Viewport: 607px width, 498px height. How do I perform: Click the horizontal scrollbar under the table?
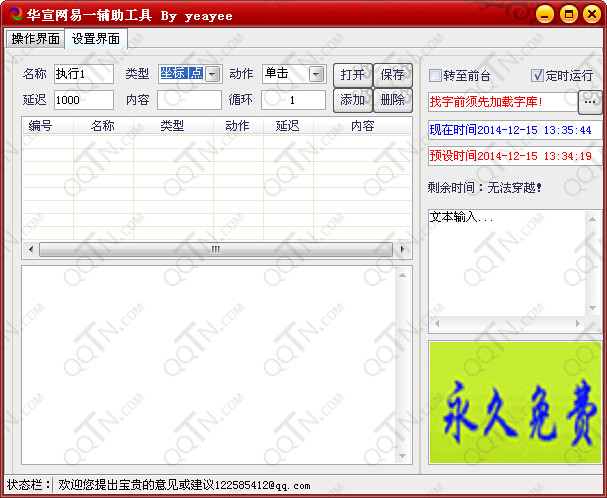click(x=216, y=250)
